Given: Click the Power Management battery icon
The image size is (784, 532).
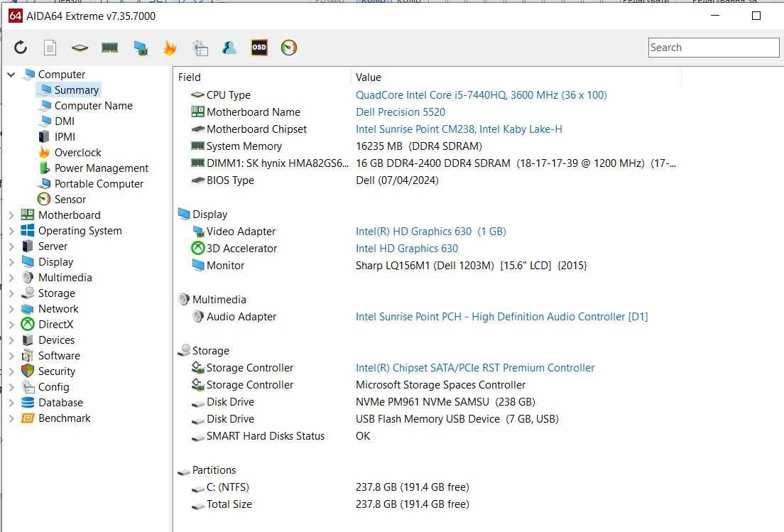Looking at the screenshot, I should pos(45,168).
